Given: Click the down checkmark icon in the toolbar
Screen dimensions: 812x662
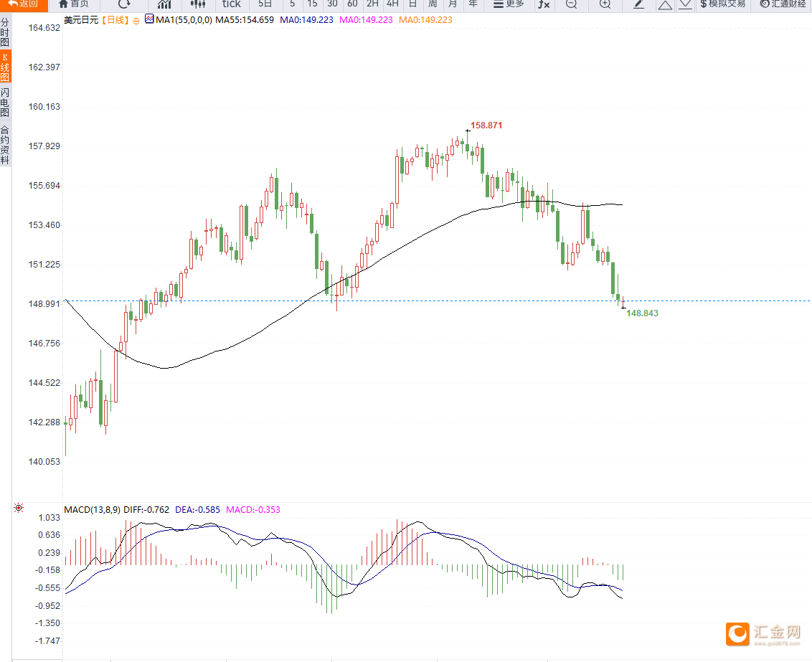Looking at the screenshot, I should [x=685, y=4].
